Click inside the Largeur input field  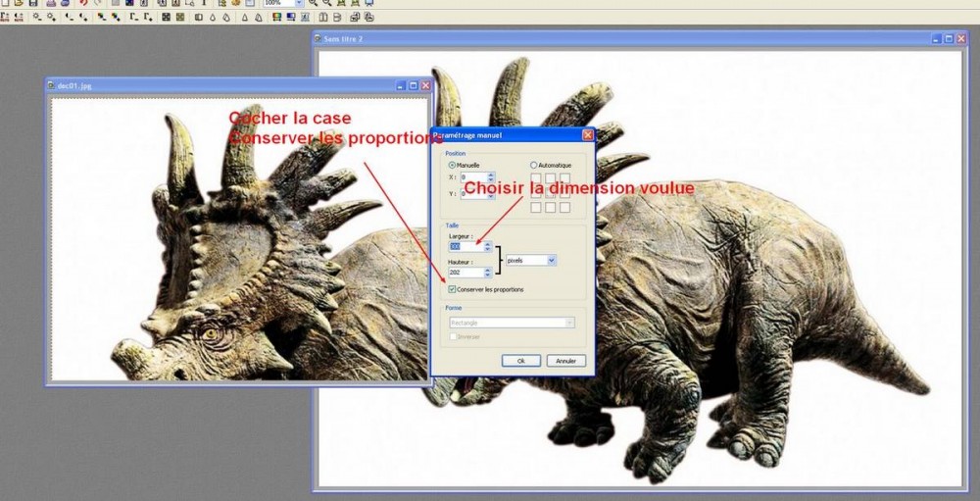(x=465, y=247)
